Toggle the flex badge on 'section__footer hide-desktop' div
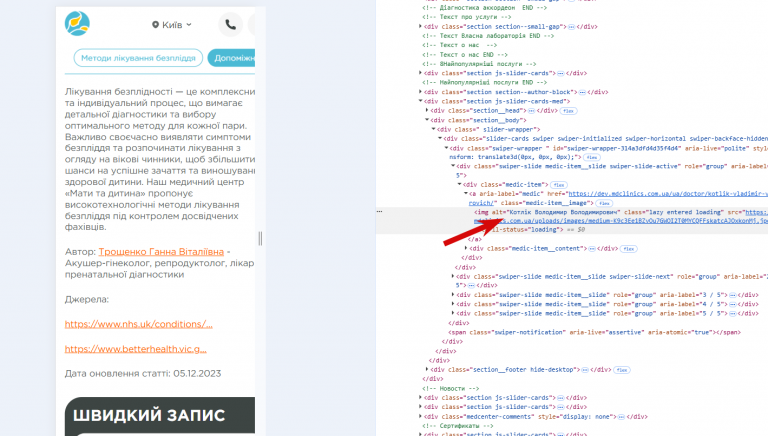 point(622,370)
